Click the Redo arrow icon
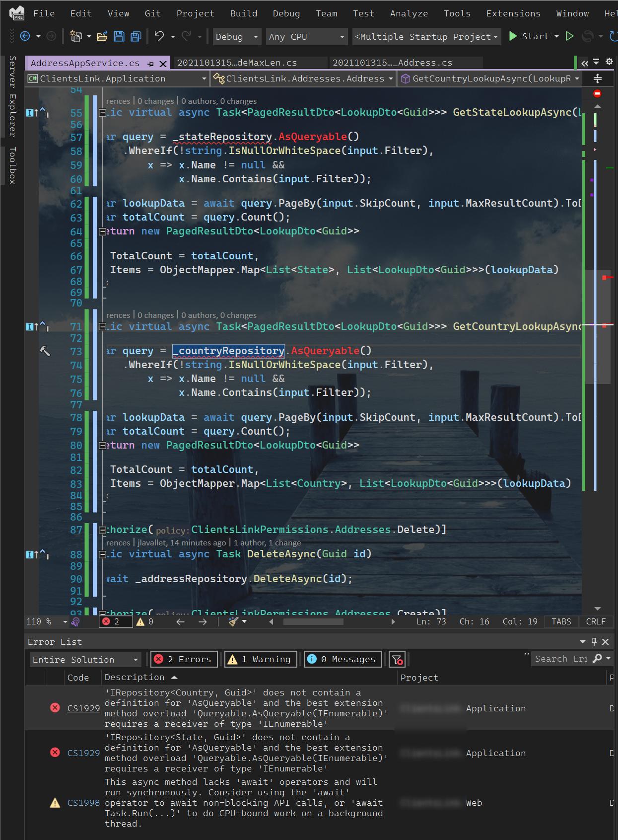This screenshot has width=618, height=840. pyautogui.click(x=187, y=36)
